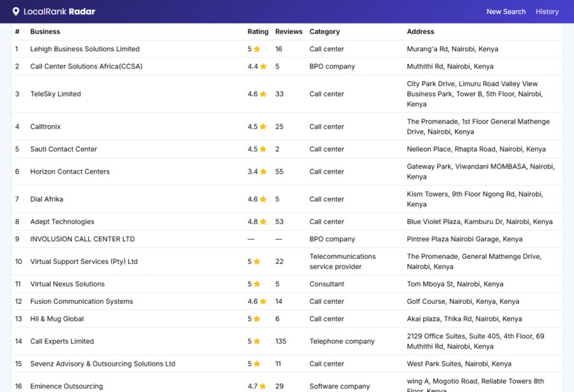Screen dimensions: 574x392
Task: Click TeleSky's City Park Drive address
Action: coord(475,94)
